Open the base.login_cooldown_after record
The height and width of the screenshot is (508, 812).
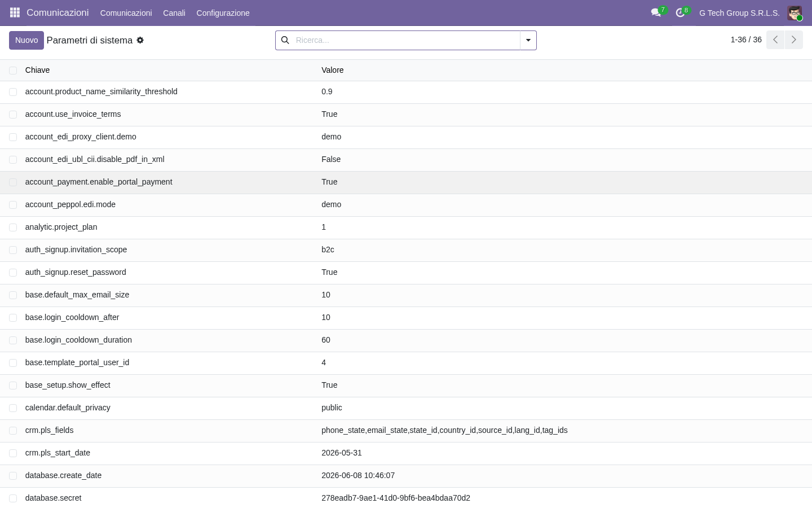tap(72, 317)
